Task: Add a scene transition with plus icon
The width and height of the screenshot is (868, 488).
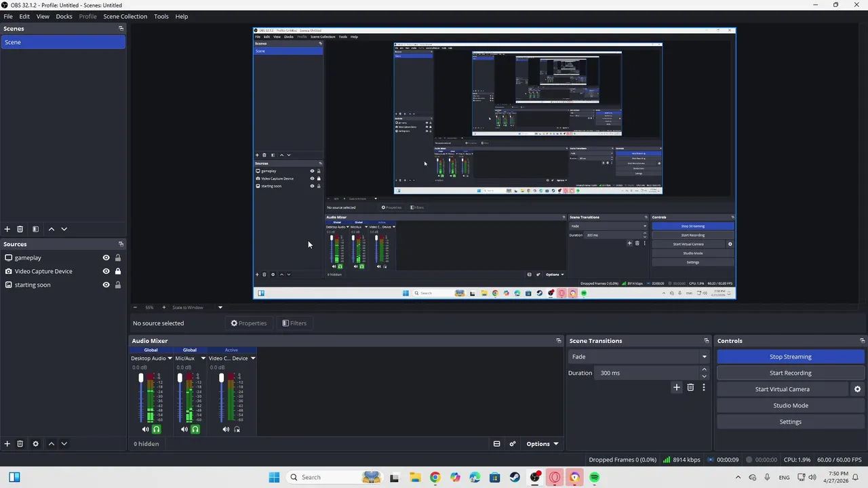Action: click(676, 388)
